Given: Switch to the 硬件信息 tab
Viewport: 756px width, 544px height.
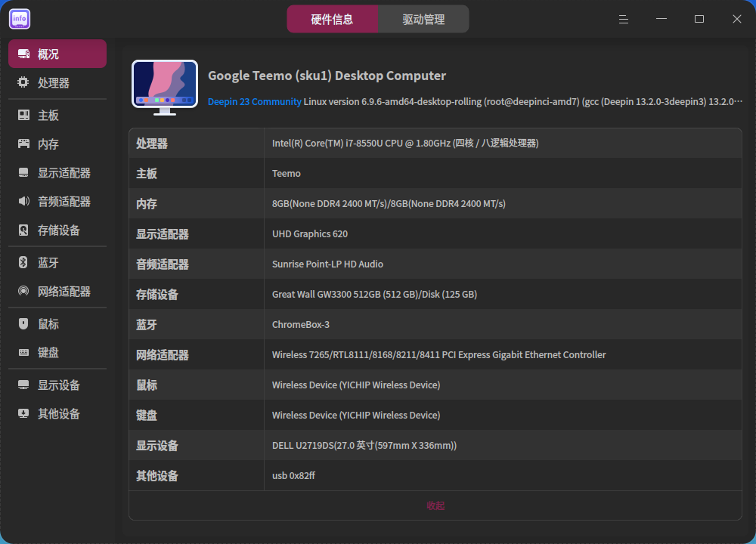Looking at the screenshot, I should [332, 20].
